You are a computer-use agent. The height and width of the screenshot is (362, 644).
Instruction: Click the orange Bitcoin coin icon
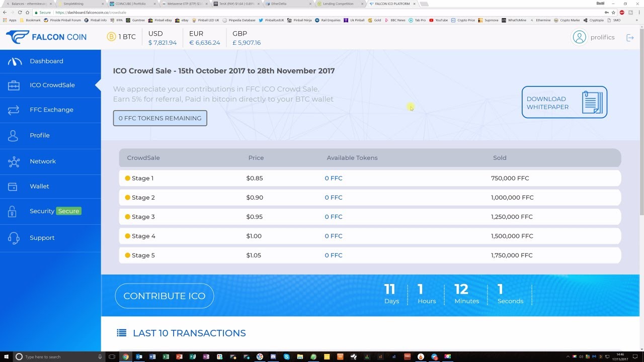tap(111, 37)
